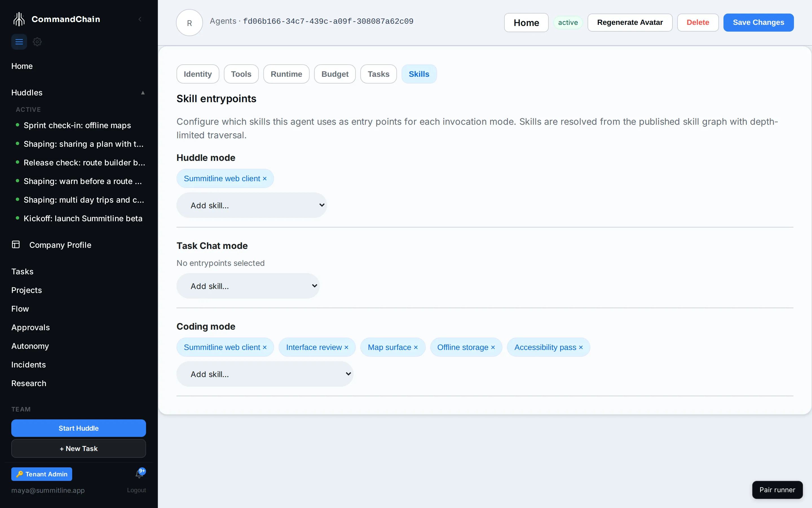Open the Coding mode Add skill dropdown
This screenshot has width=812, height=508.
[265, 374]
